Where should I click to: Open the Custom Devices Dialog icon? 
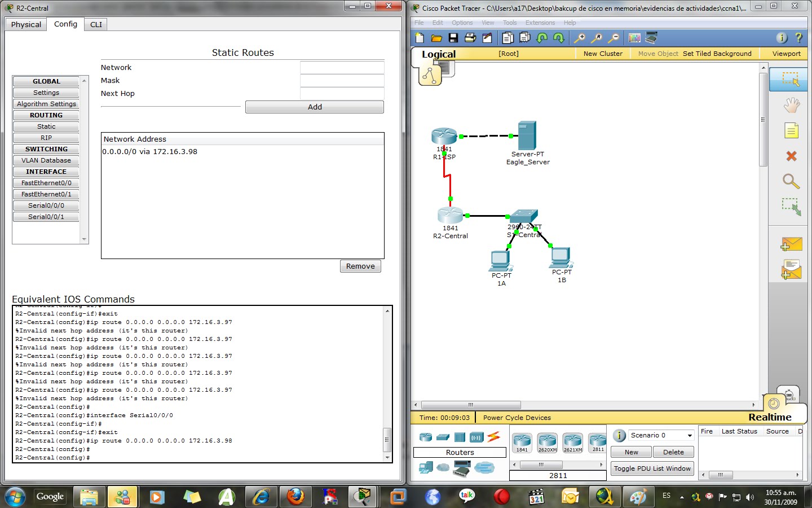pyautogui.click(x=651, y=38)
